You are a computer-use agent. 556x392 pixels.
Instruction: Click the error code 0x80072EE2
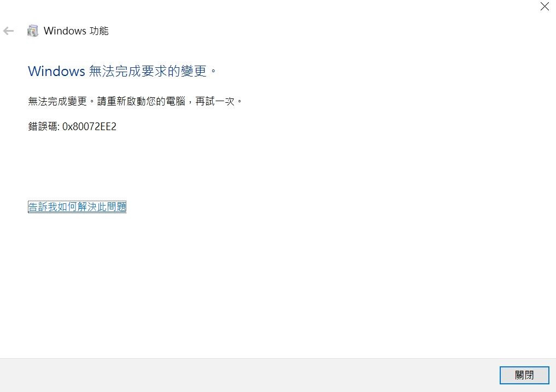[x=89, y=127]
